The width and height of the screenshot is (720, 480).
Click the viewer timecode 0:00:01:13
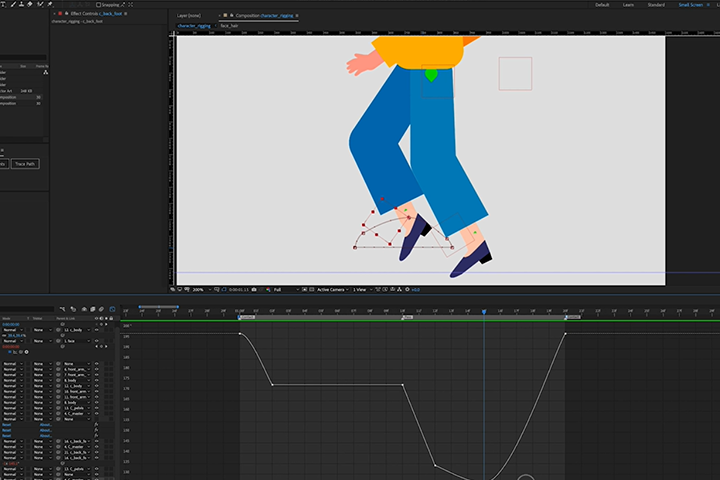pyautogui.click(x=239, y=290)
